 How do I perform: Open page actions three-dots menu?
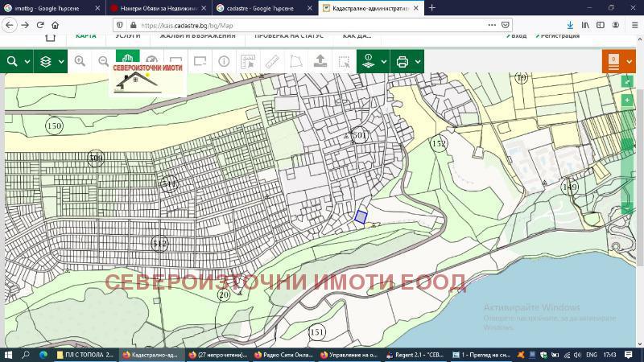(492, 25)
